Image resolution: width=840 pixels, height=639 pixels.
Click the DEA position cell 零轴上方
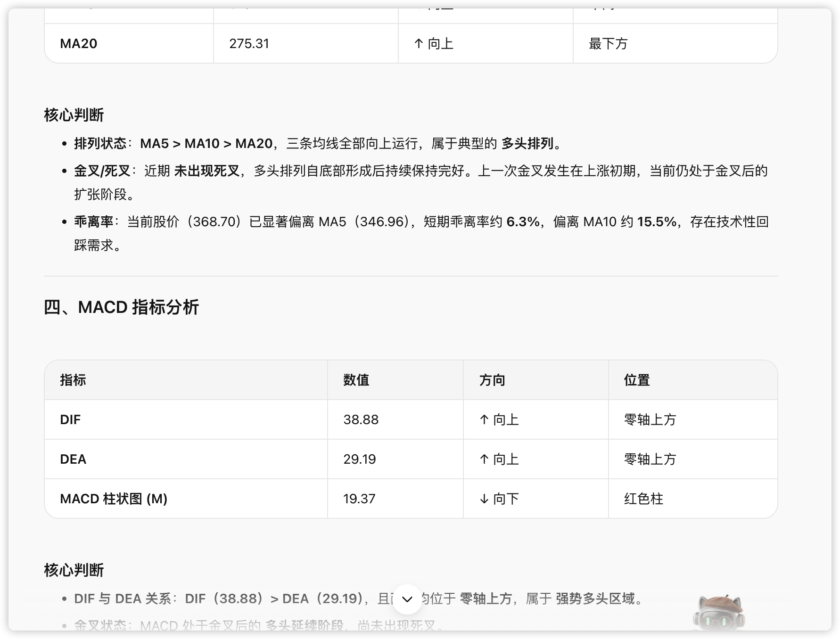click(x=650, y=459)
